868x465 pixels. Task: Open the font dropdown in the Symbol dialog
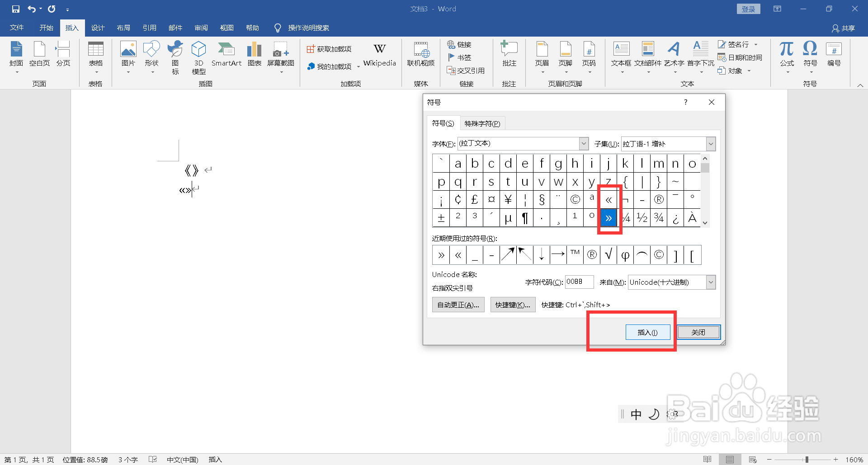(583, 143)
